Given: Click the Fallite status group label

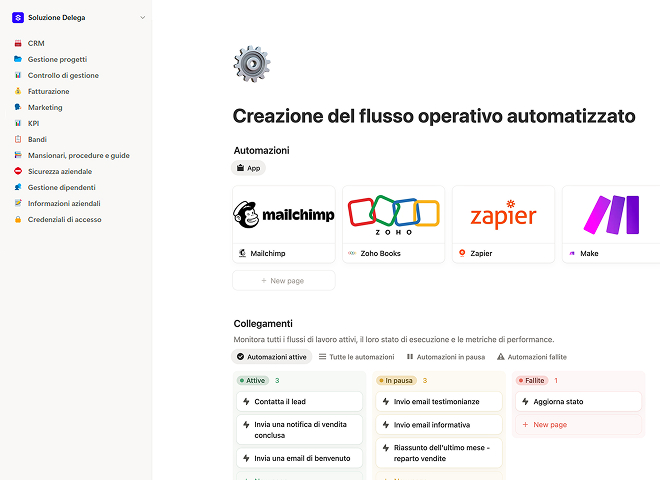Looking at the screenshot, I should pyautogui.click(x=532, y=380).
